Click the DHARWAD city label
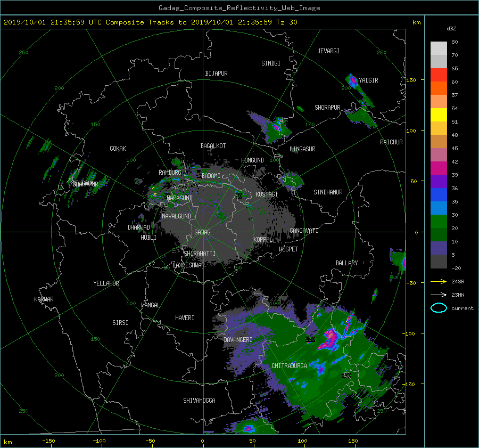Image resolution: width=479 pixels, height=448 pixels. (138, 227)
